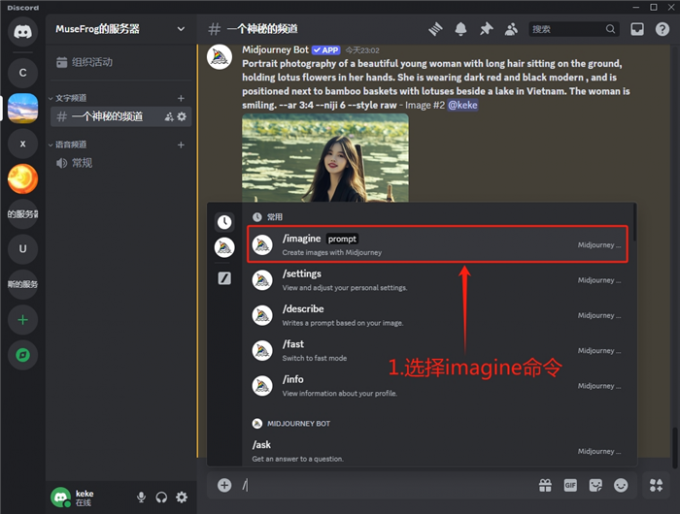Select built-in slash commands tab
680x514 pixels.
click(x=224, y=278)
